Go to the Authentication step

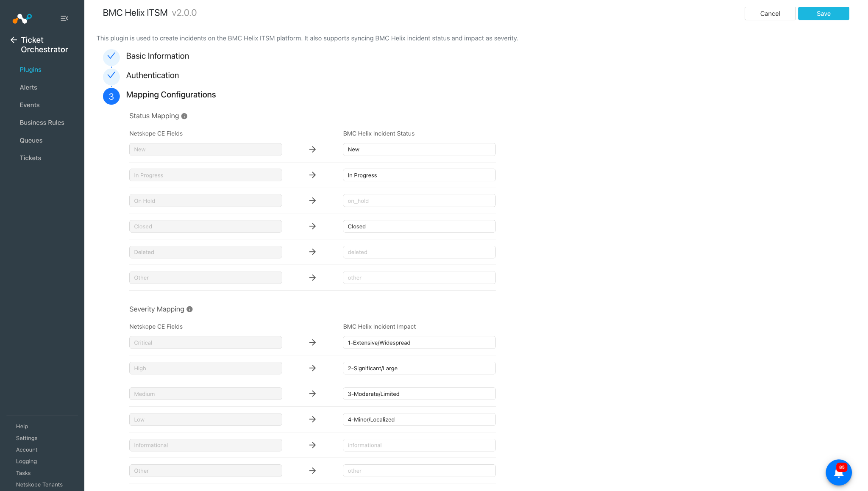click(x=153, y=75)
